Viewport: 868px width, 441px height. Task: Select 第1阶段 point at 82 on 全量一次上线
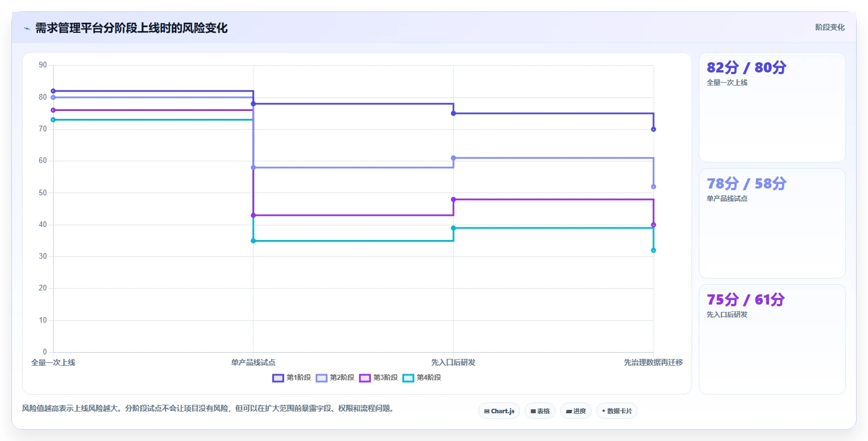coord(53,91)
